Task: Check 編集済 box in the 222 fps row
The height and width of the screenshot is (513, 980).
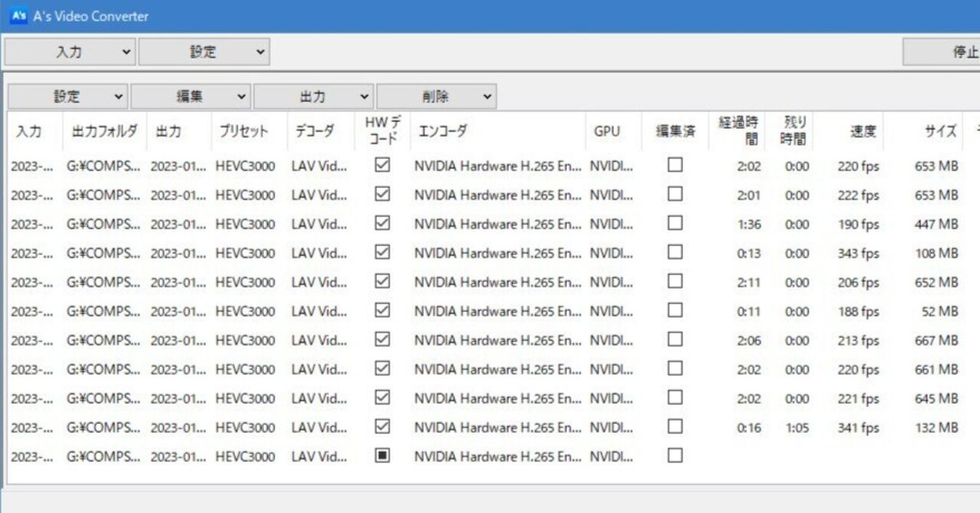Action: [675, 194]
